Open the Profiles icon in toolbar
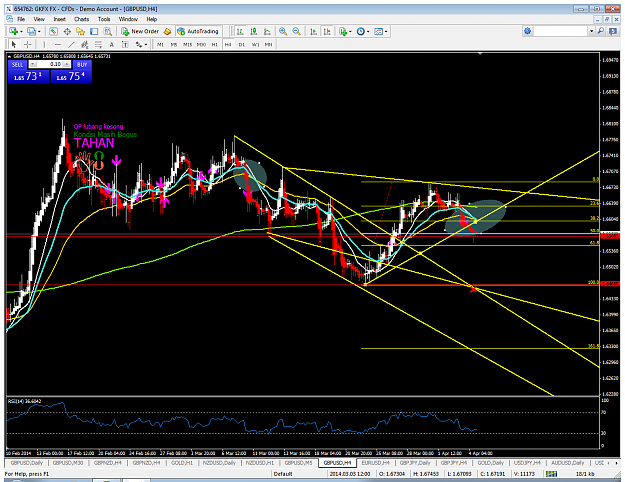 pos(31,31)
